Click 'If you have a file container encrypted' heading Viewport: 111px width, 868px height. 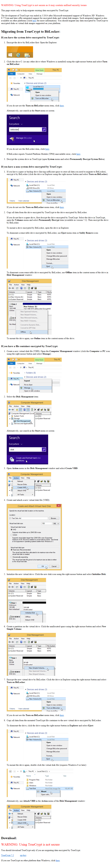pos(29,346)
